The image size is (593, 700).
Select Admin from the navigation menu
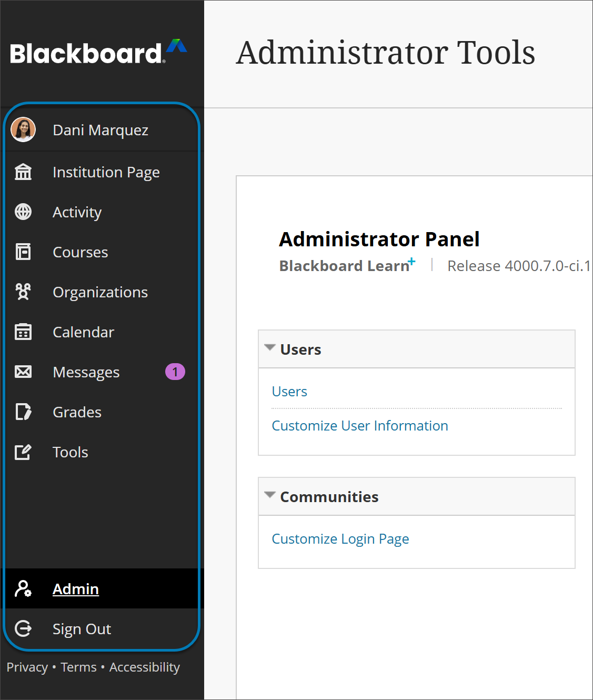click(x=75, y=589)
